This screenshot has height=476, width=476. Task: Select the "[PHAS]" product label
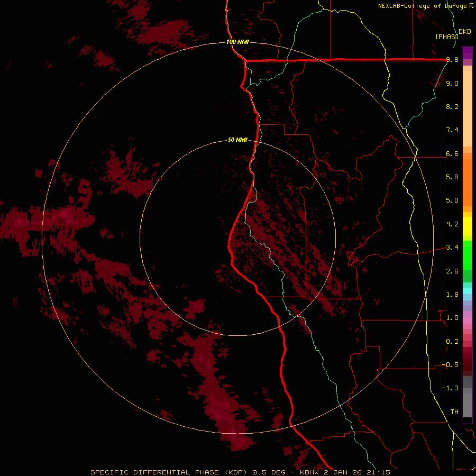[x=447, y=36]
